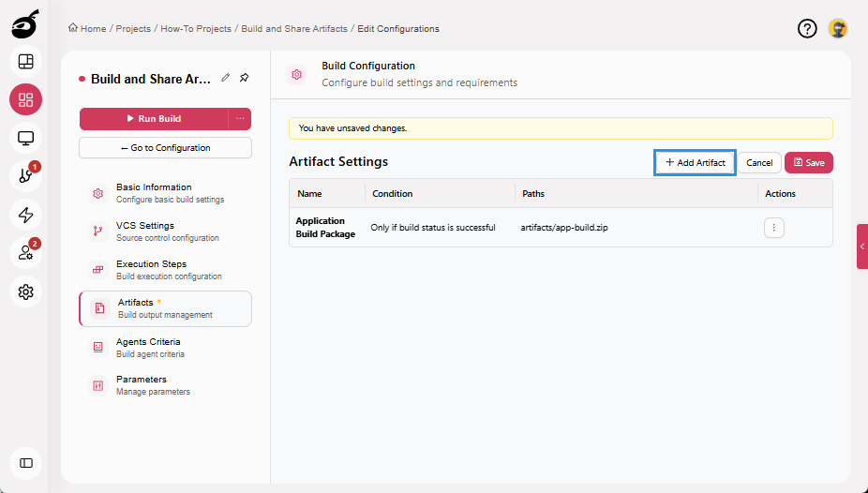Open the agents monitor icon in sidebar
The height and width of the screenshot is (493, 868).
26,138
